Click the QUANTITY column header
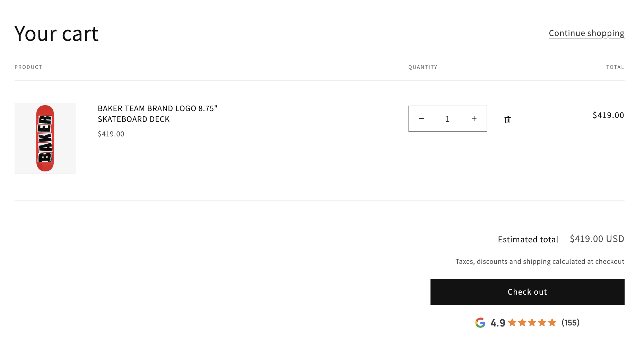Image resolution: width=644 pixels, height=349 pixels. 423,67
